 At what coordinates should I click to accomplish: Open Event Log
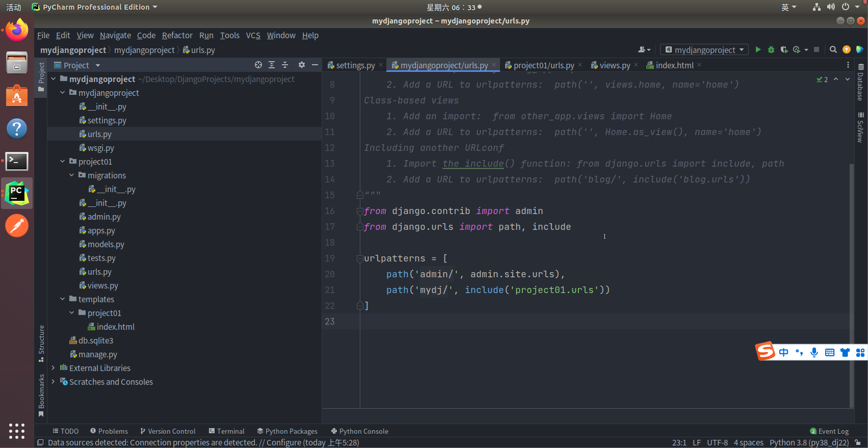pyautogui.click(x=829, y=431)
